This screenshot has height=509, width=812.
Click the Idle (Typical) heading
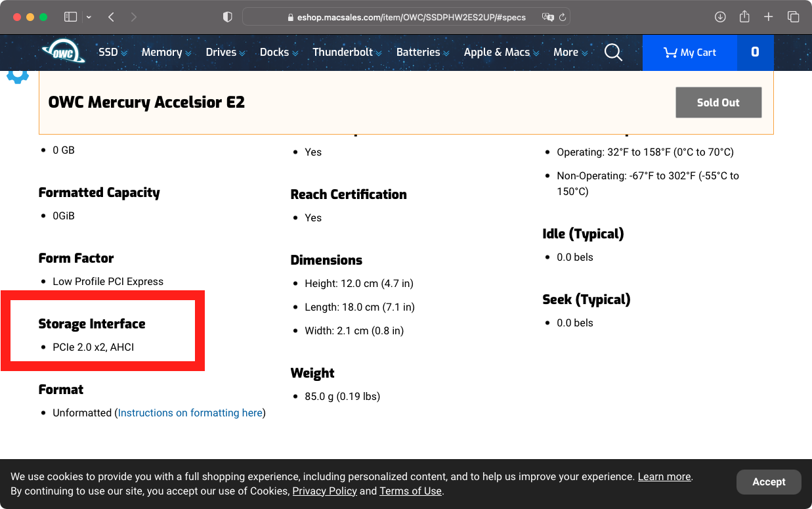[583, 234]
